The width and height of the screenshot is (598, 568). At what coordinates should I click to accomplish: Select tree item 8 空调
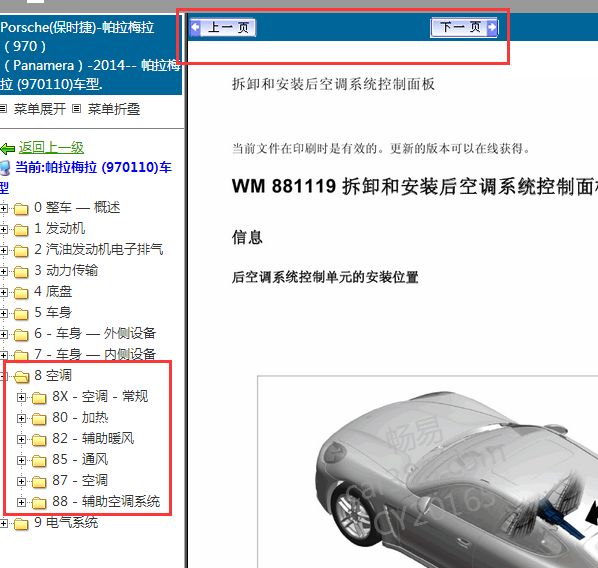[53, 375]
